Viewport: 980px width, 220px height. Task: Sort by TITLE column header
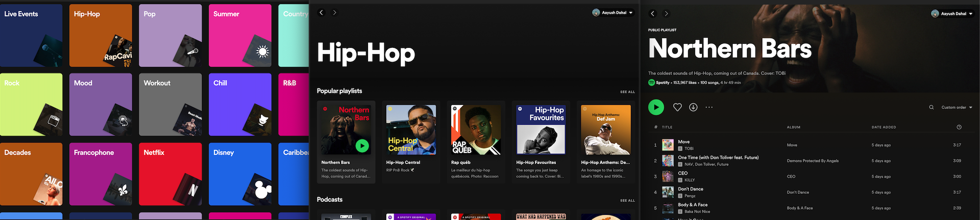tap(667, 127)
